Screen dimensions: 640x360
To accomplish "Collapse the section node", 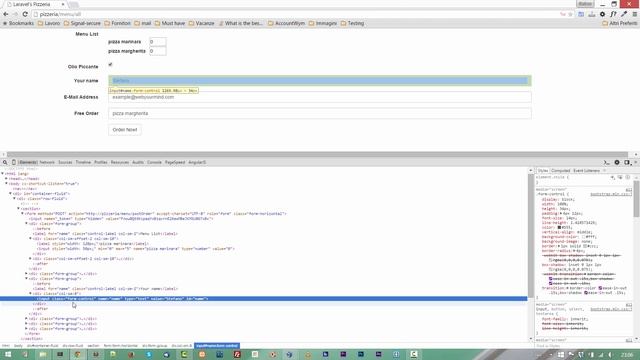I will click(18, 209).
